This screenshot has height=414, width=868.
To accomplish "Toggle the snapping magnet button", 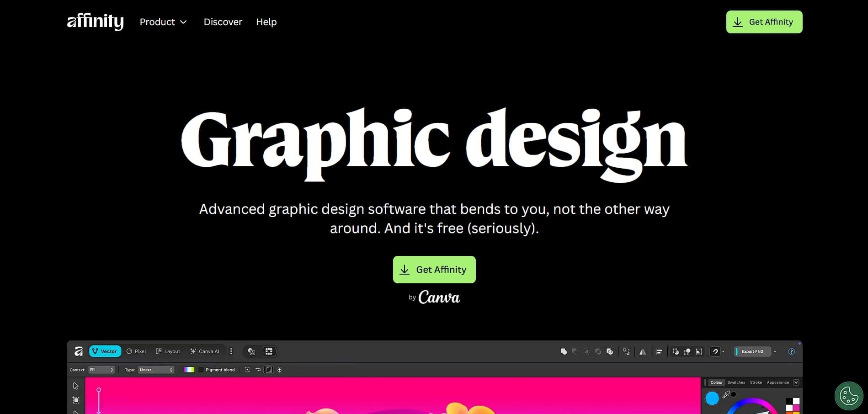I will 715,352.
